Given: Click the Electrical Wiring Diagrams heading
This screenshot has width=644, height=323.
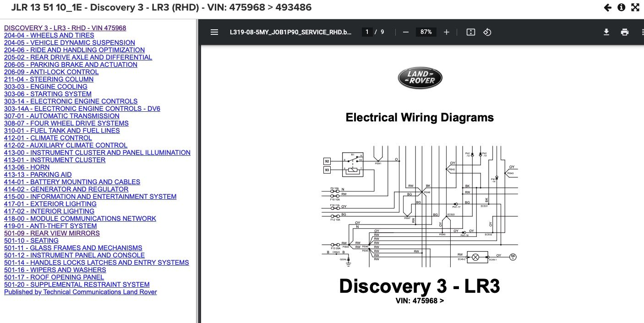Looking at the screenshot, I should (x=420, y=118).
